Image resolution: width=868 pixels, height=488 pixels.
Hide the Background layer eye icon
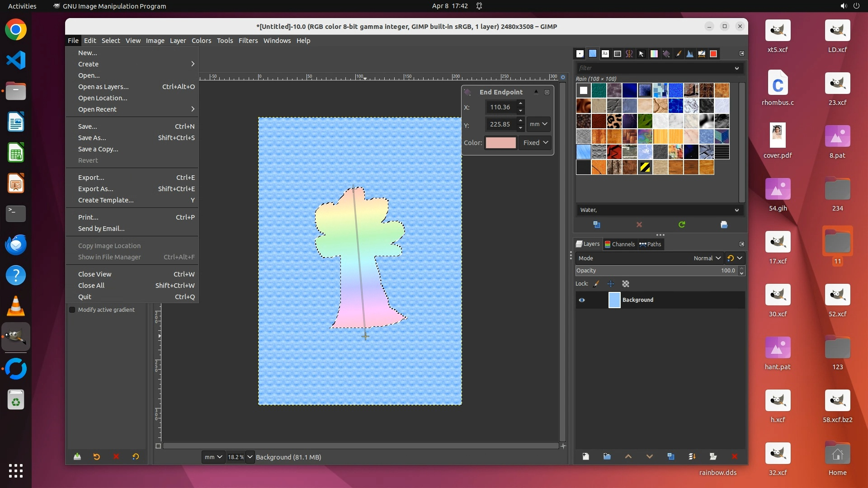(582, 300)
